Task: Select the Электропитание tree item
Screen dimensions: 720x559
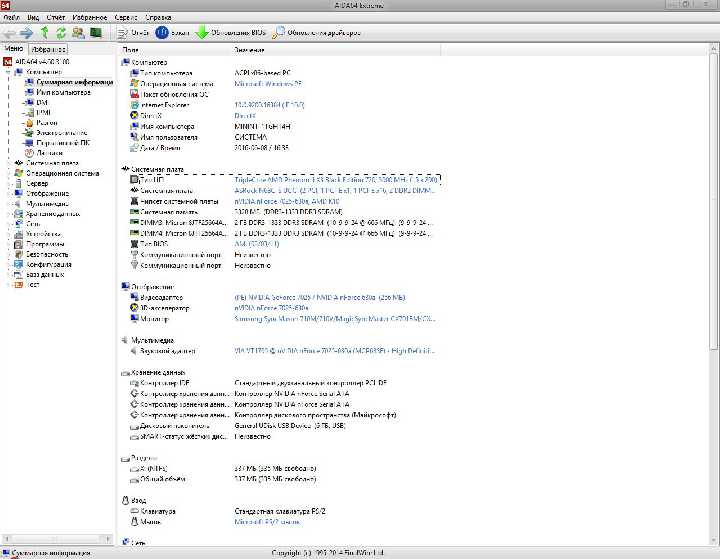Action: click(56, 133)
